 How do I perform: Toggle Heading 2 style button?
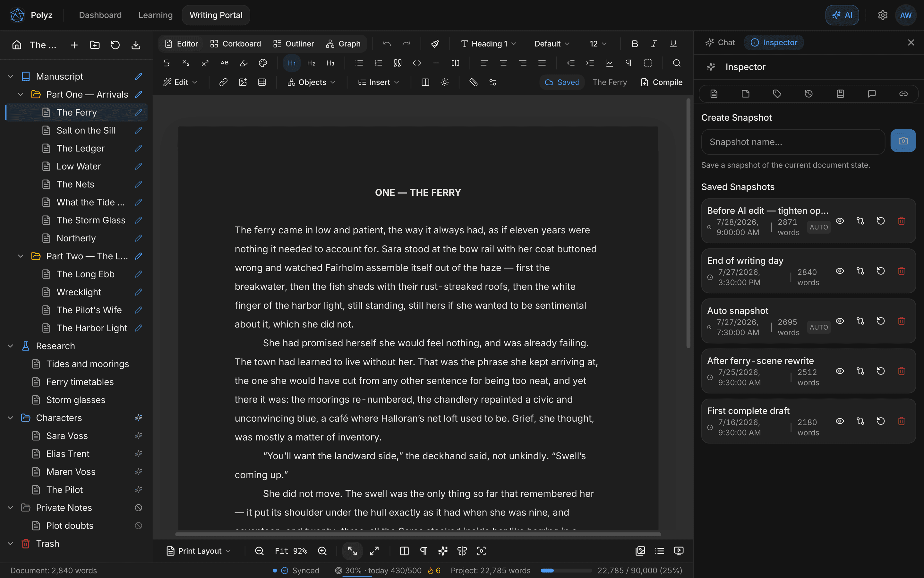click(311, 63)
